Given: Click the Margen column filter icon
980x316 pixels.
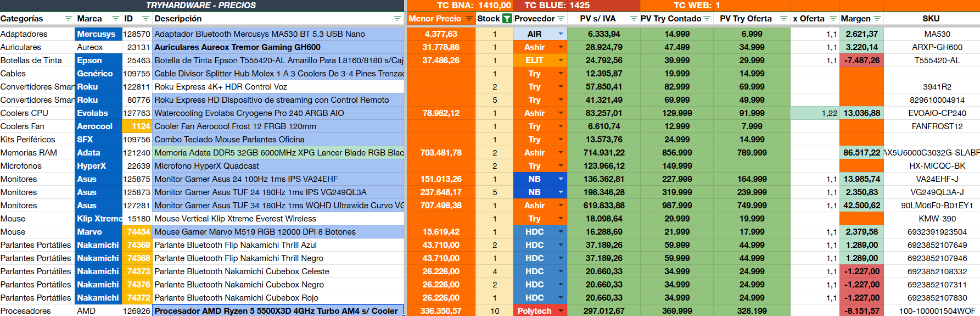Looking at the screenshot, I should [877, 19].
